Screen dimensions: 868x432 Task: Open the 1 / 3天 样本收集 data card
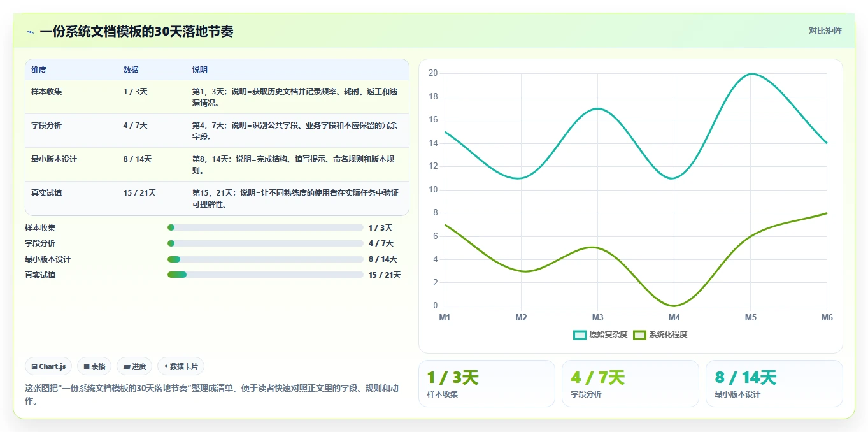pos(487,384)
